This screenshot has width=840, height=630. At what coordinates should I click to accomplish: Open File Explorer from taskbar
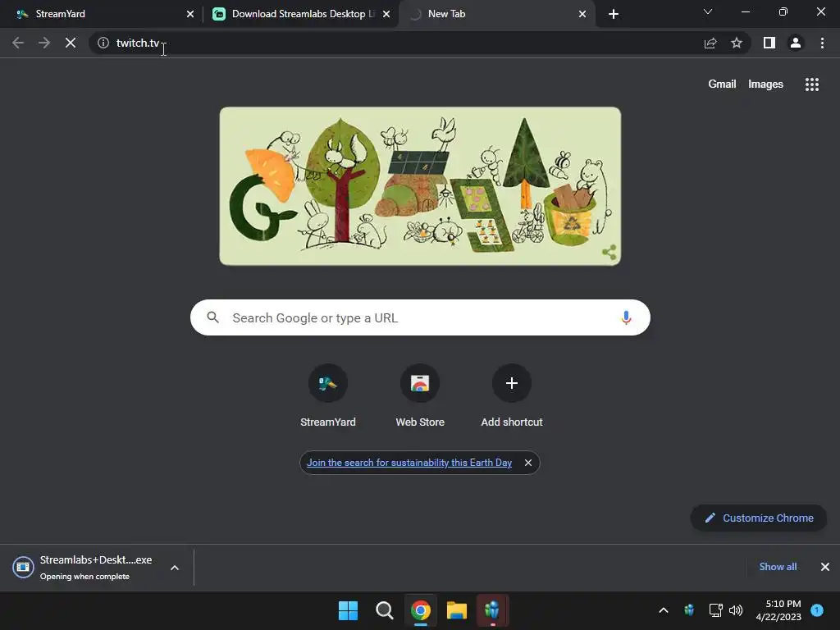[457, 610]
